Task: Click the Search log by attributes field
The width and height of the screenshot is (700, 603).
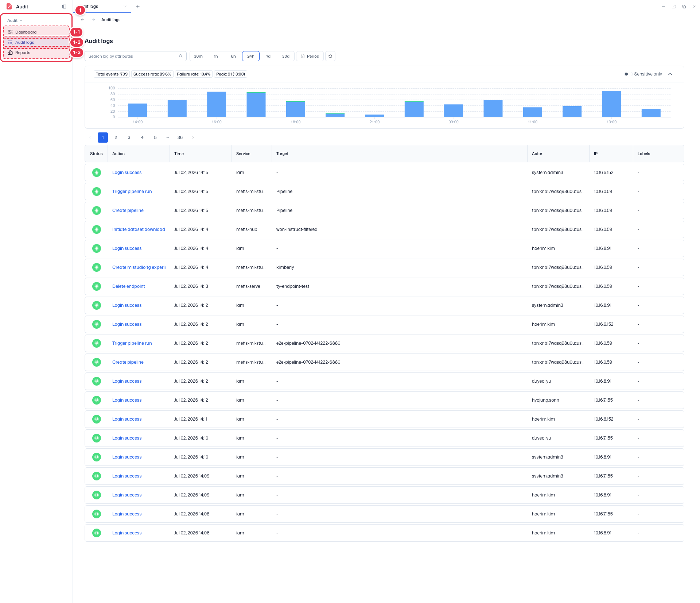Action: click(136, 56)
